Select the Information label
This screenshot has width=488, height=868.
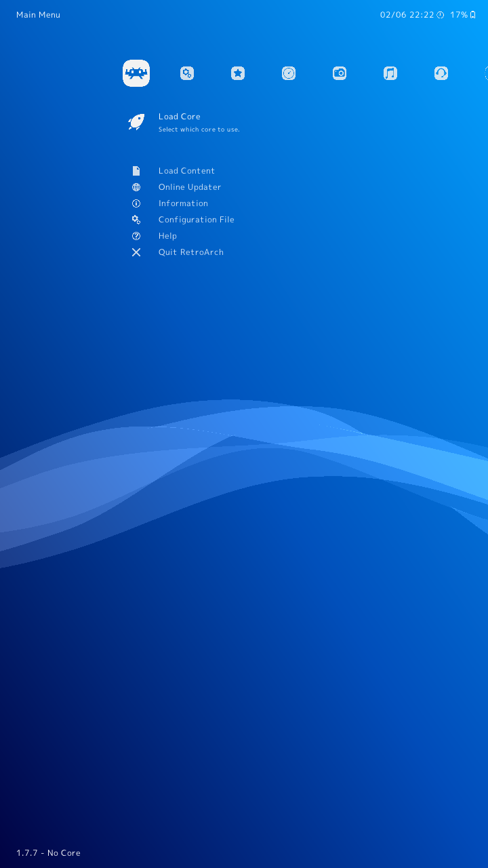[x=183, y=203]
